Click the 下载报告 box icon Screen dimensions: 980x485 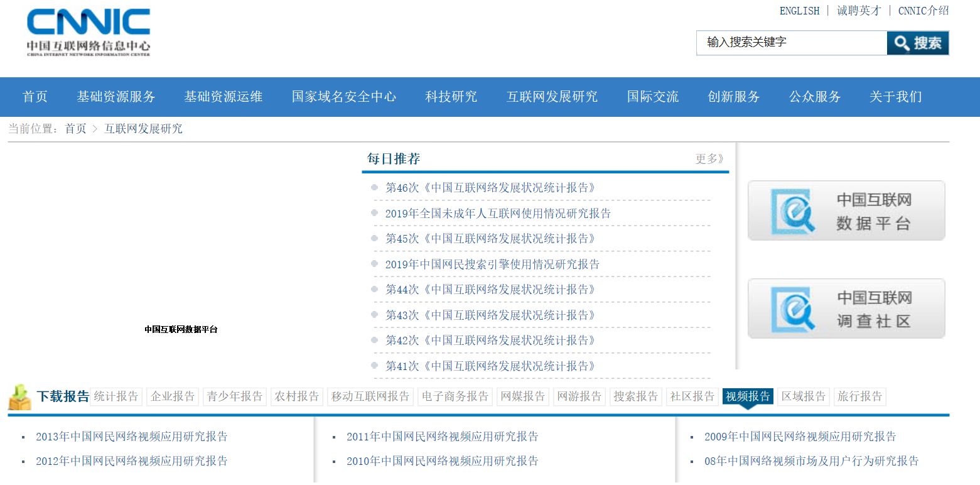click(19, 397)
